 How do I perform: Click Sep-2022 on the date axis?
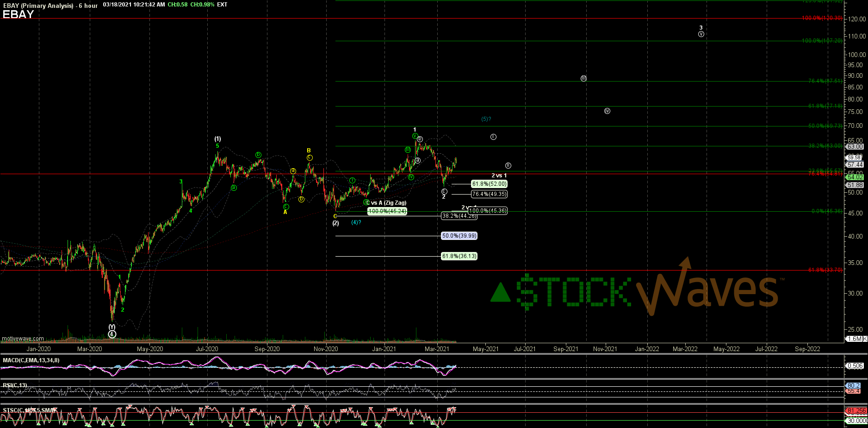[807, 349]
